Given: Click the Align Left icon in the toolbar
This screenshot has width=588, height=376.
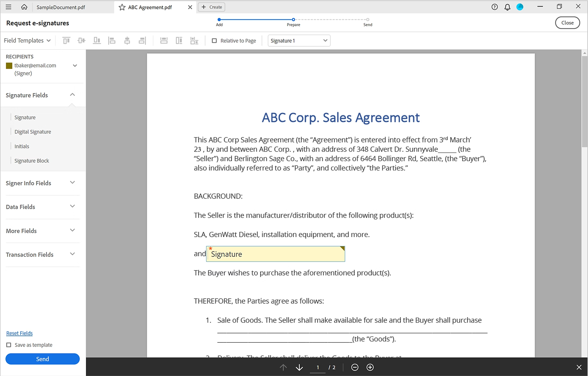Looking at the screenshot, I should [x=112, y=40].
